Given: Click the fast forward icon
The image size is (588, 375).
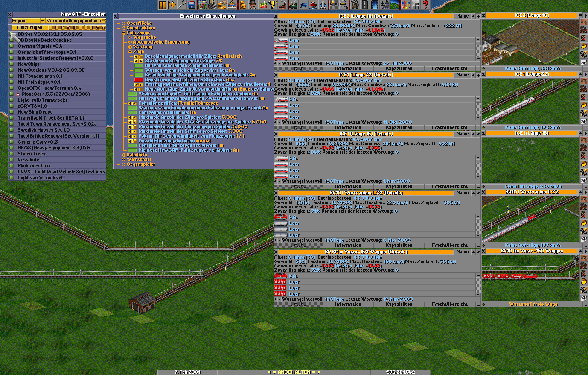Looking at the screenshot, I should pyautogui.click(x=172, y=5).
